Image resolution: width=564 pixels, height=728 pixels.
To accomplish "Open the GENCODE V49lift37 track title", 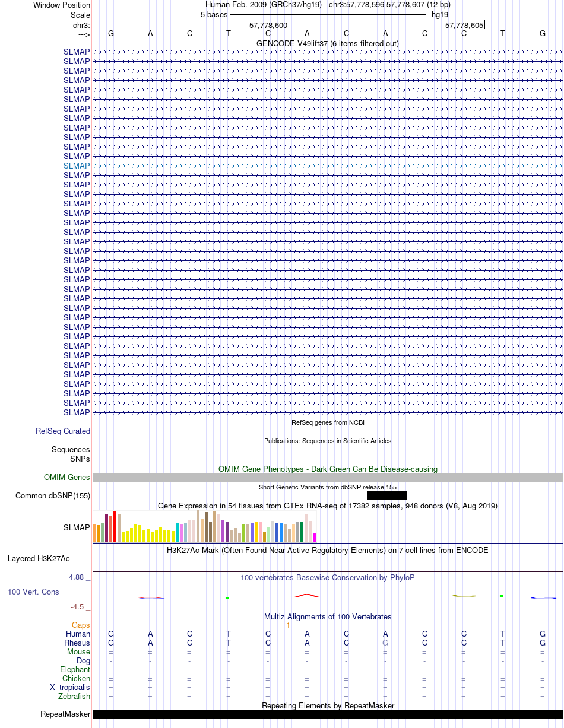I will click(328, 43).
